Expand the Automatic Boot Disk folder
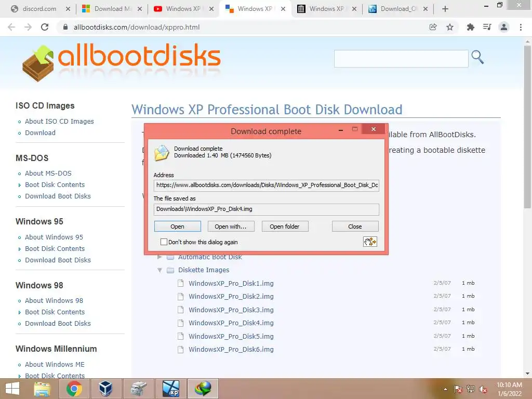 point(159,257)
